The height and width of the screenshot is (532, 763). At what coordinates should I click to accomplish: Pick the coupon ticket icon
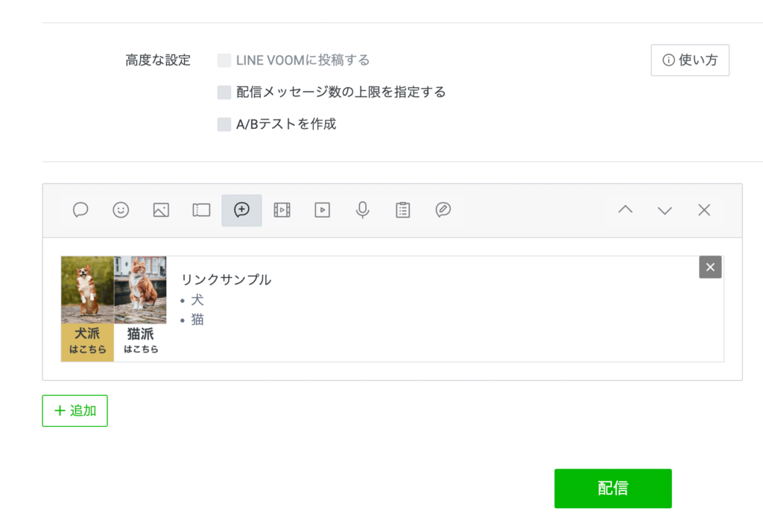(201, 210)
